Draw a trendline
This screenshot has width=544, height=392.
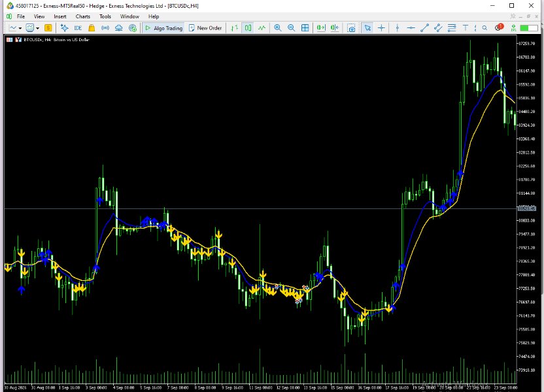pos(424,27)
